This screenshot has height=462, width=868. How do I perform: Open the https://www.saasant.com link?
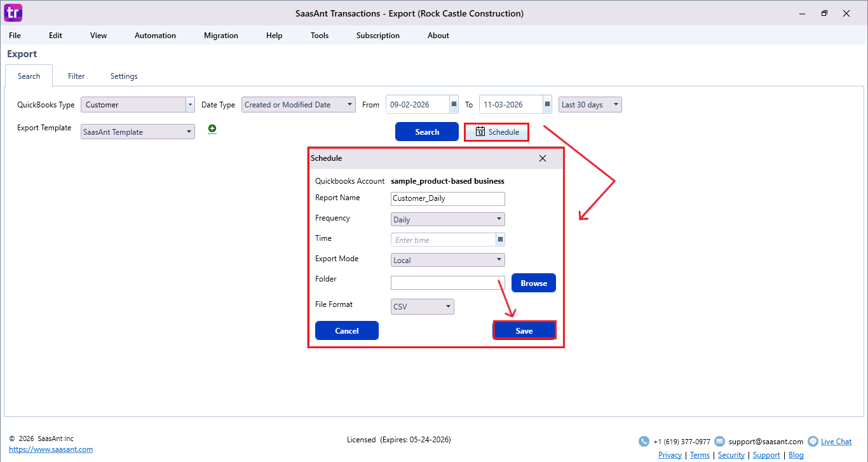51,449
